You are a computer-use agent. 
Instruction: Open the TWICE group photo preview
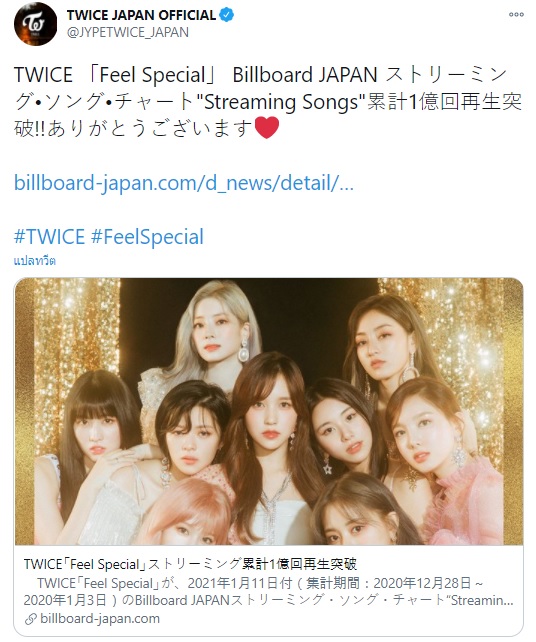pyautogui.click(x=269, y=411)
